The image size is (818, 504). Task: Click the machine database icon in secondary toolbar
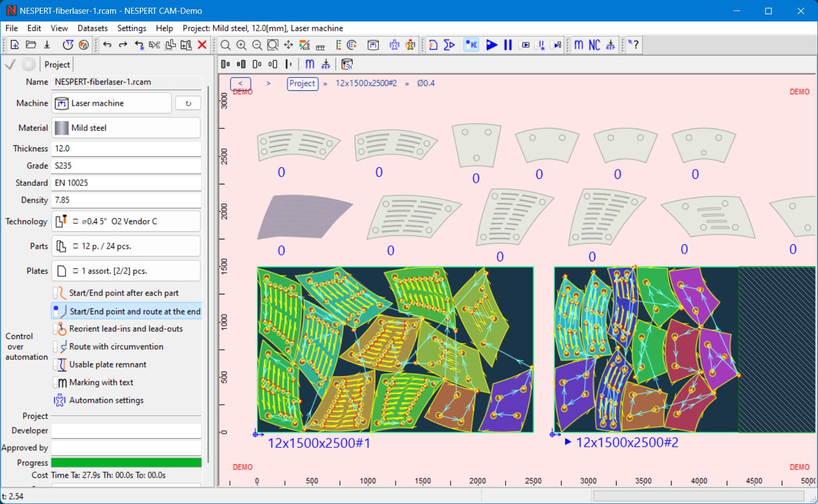pyautogui.click(x=347, y=64)
